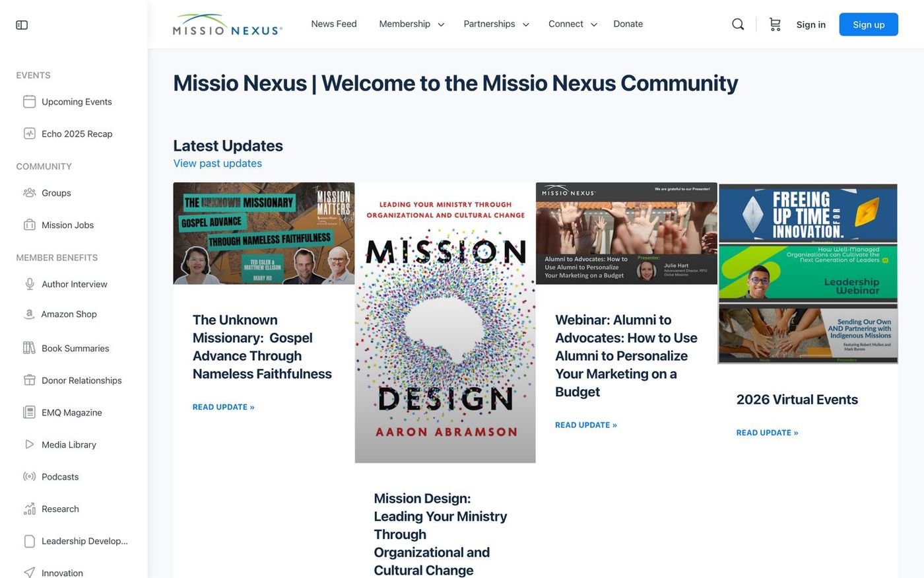The height and width of the screenshot is (578, 924).
Task: Click the Book Summaries books icon
Action: (x=29, y=348)
